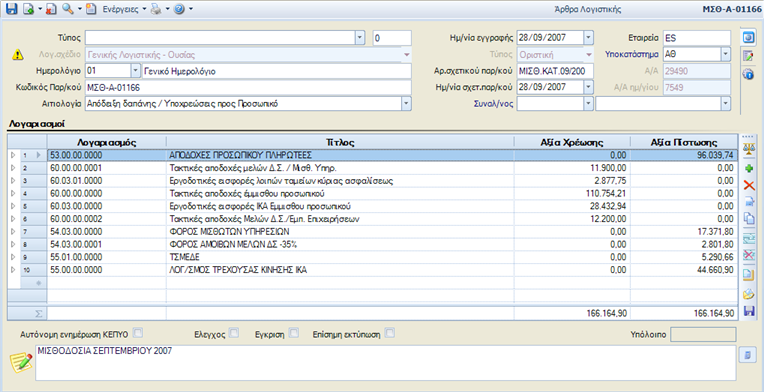The width and height of the screenshot is (764, 392).
Task: Click the small document button right of notes field
Action: (x=746, y=355)
